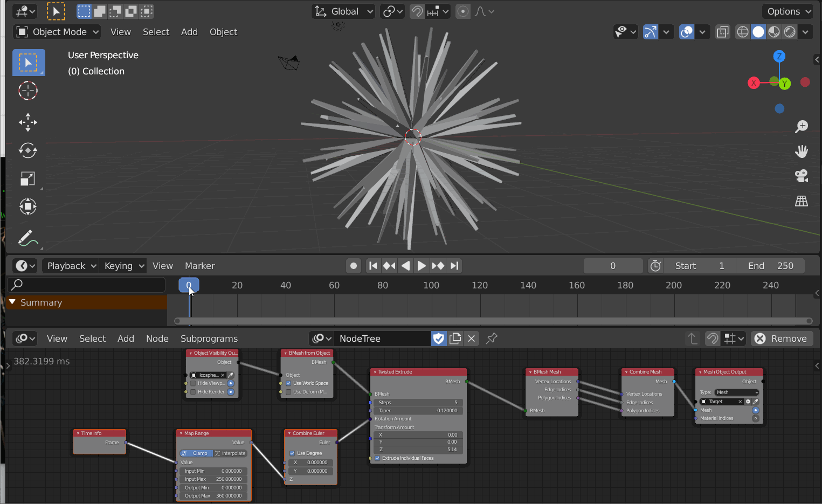Toggle the snapping magnet in viewport header
The height and width of the screenshot is (504, 822).
click(416, 11)
